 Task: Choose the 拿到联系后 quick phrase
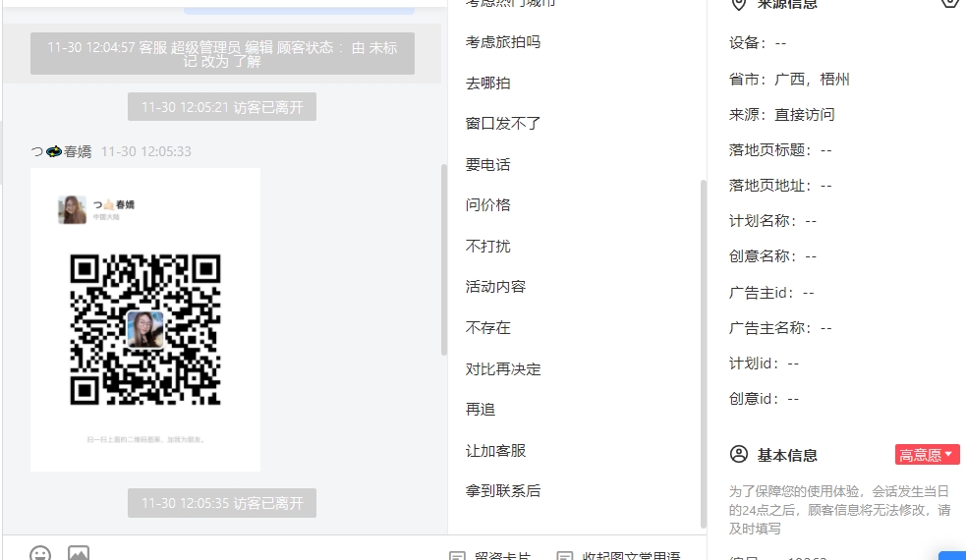[503, 491]
